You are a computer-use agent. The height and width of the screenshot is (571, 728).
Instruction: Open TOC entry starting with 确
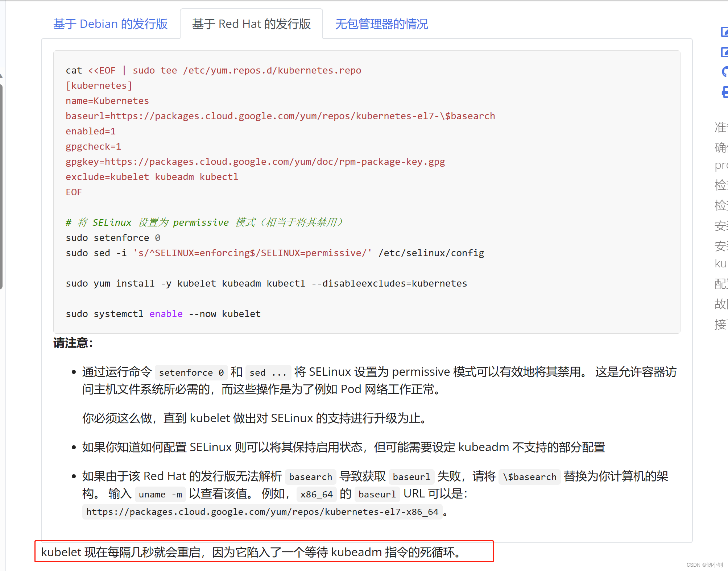tap(721, 147)
